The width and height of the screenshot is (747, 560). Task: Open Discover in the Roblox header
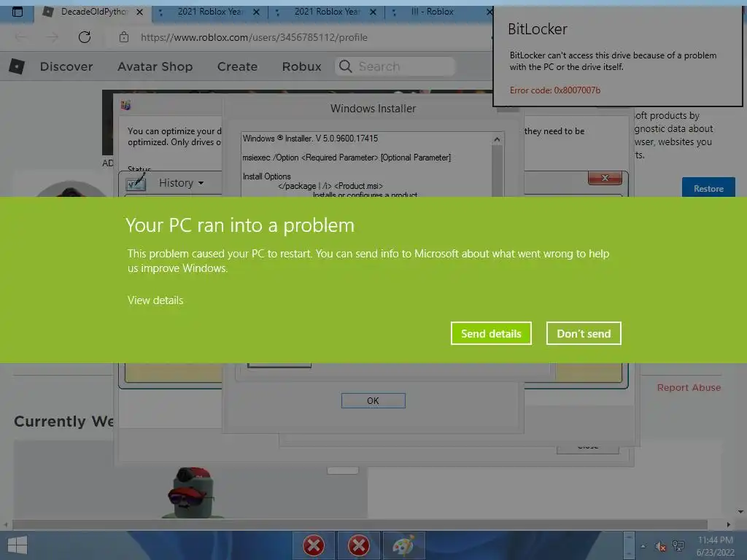[66, 66]
